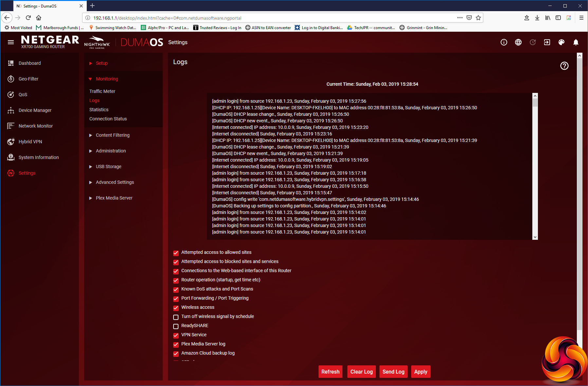Viewport: 588px width, 386px height.
Task: Open the Logs help question icon
Action: click(x=564, y=66)
